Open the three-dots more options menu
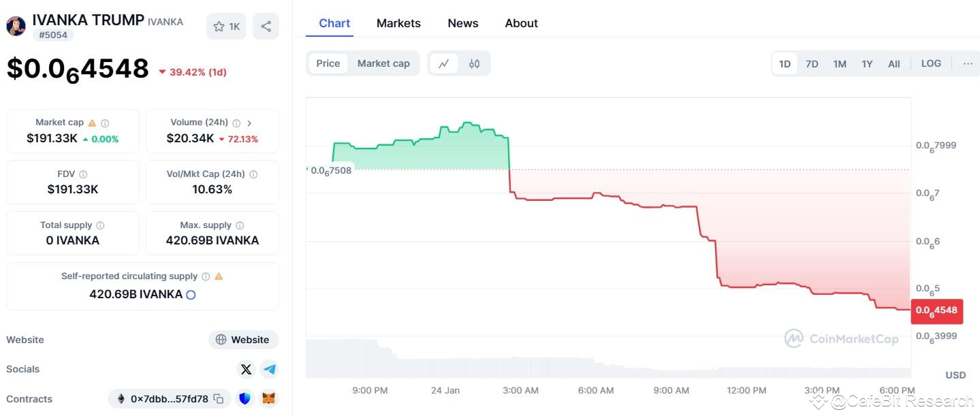 968,63
